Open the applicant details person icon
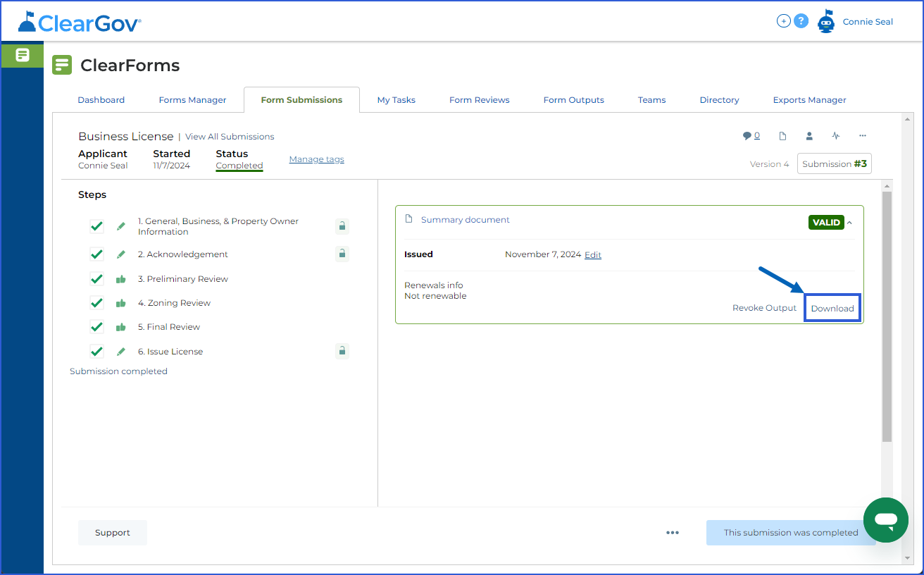The width and height of the screenshot is (924, 575). pyautogui.click(x=809, y=135)
